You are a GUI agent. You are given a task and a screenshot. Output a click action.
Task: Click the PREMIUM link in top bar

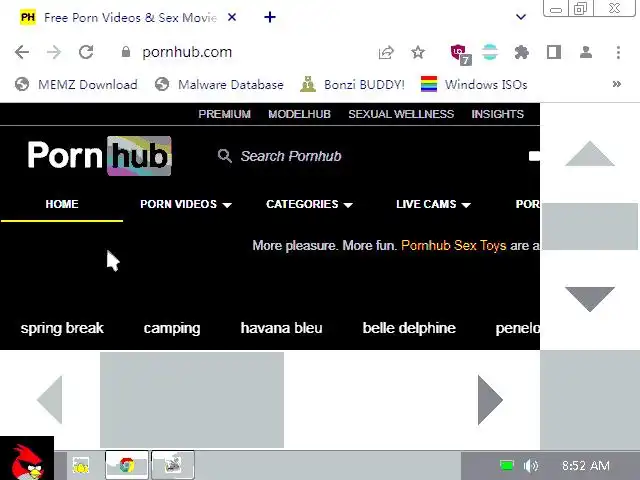[224, 114]
